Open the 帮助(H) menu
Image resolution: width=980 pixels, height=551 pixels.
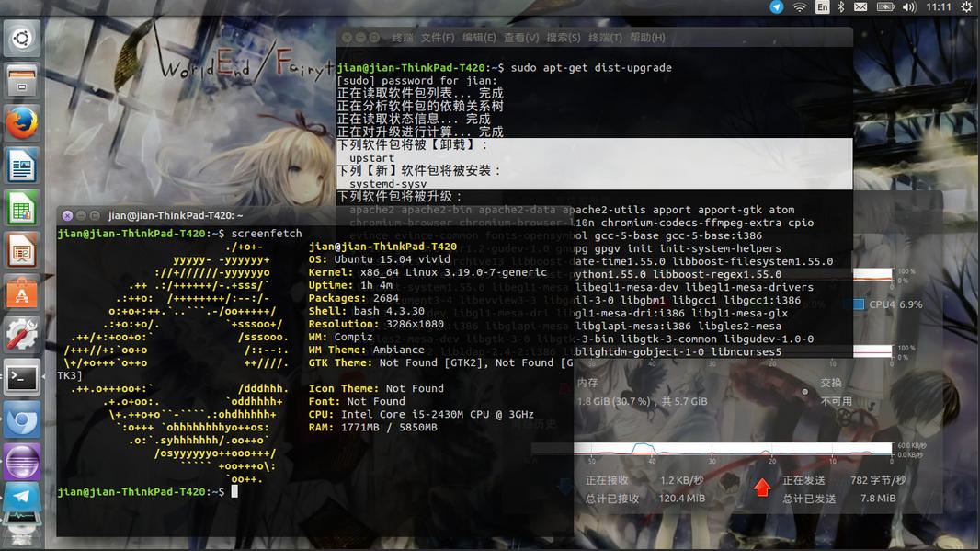pyautogui.click(x=647, y=38)
